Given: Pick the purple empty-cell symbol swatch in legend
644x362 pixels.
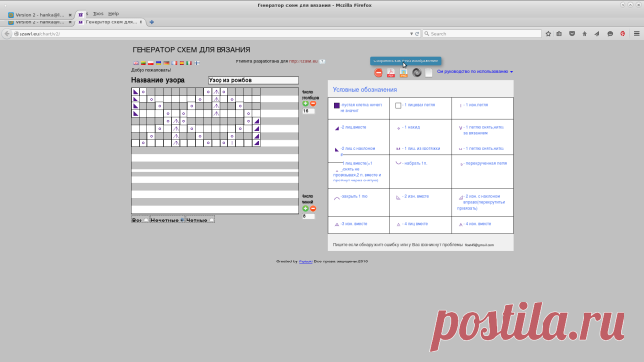Looking at the screenshot, I should [337, 106].
